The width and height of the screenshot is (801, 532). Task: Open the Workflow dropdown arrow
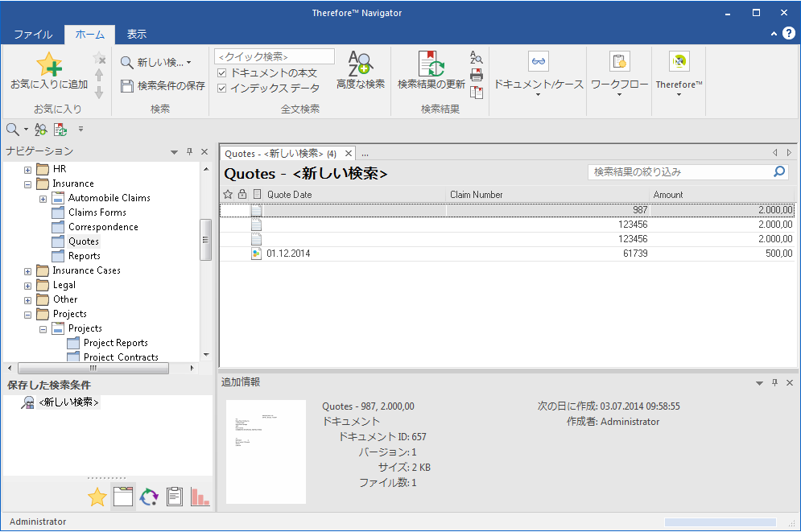pyautogui.click(x=619, y=95)
